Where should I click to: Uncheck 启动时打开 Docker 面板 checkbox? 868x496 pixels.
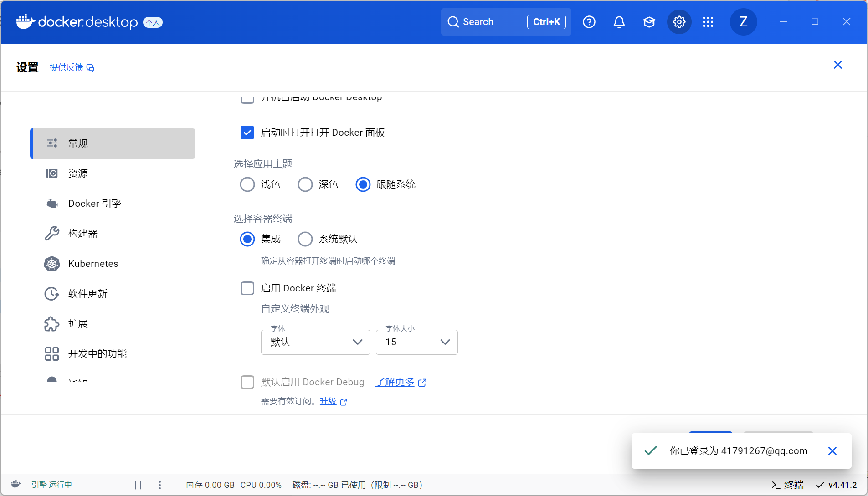pos(247,133)
